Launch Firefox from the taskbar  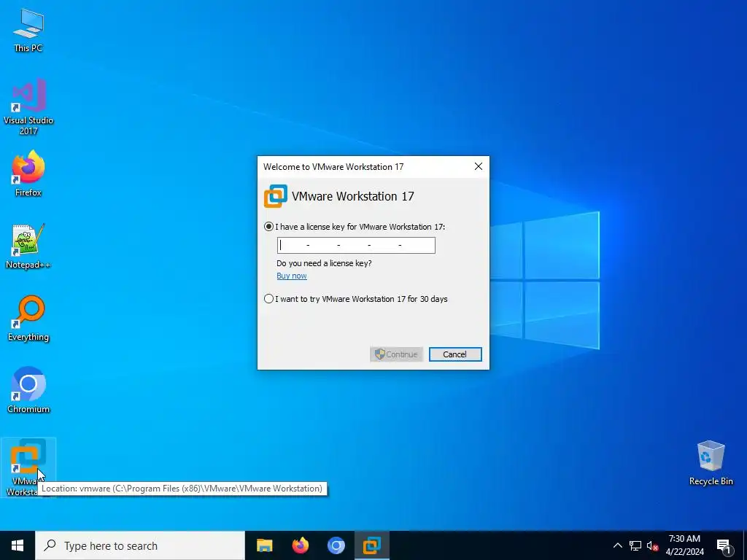coord(300,545)
